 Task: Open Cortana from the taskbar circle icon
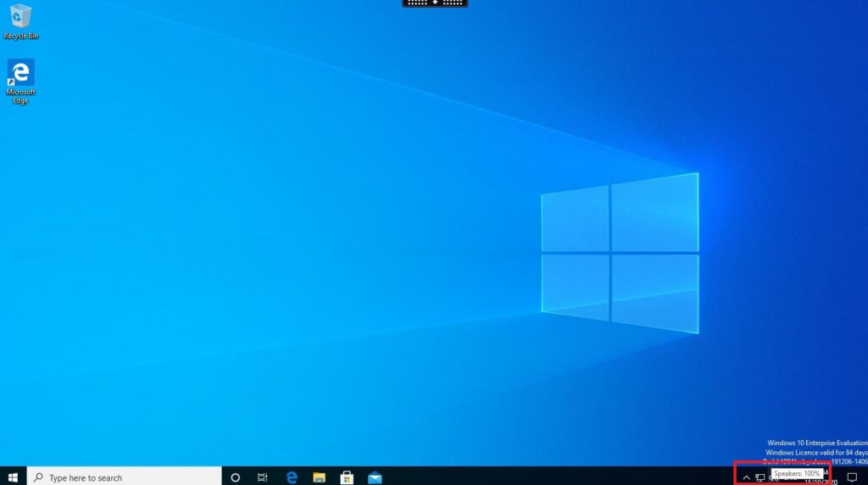coord(236,477)
